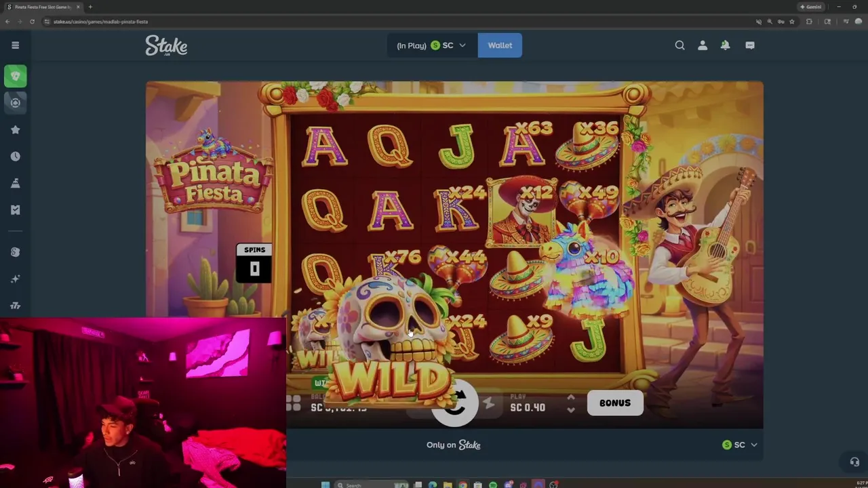Screen dimensions: 868x488
Task: Go to Stake home via logo
Action: click(x=166, y=45)
